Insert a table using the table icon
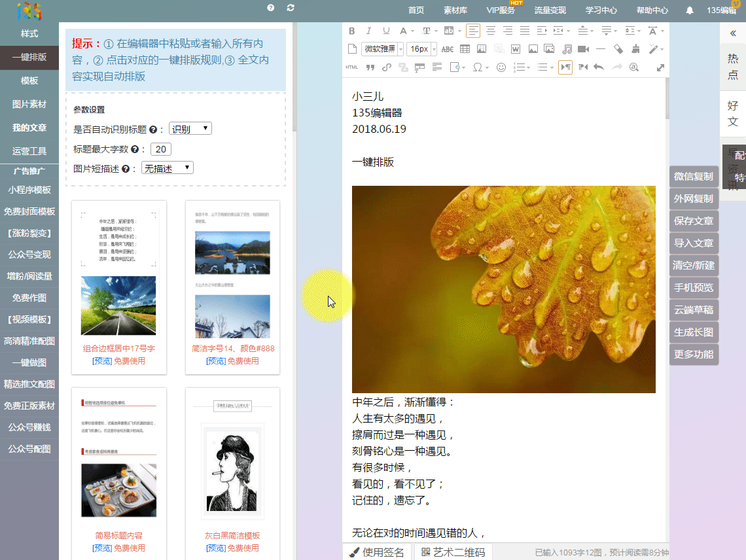The height and width of the screenshot is (560, 746). pyautogui.click(x=465, y=48)
